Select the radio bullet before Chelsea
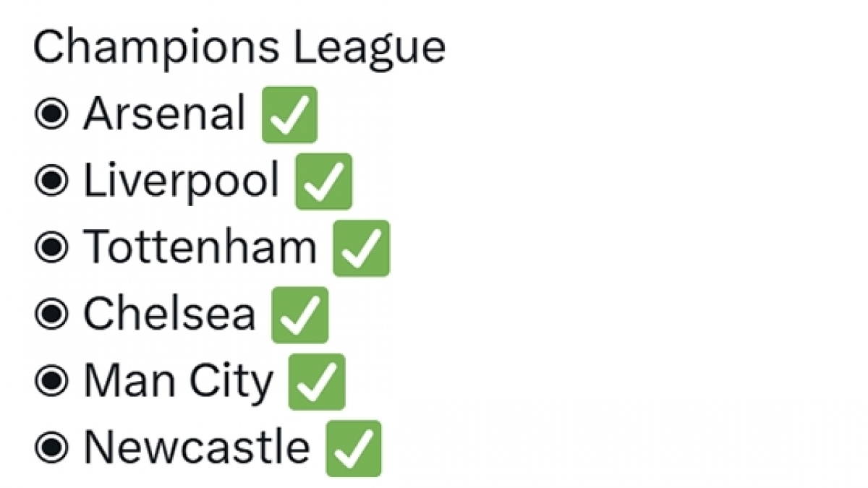The image size is (868, 488). (x=51, y=314)
